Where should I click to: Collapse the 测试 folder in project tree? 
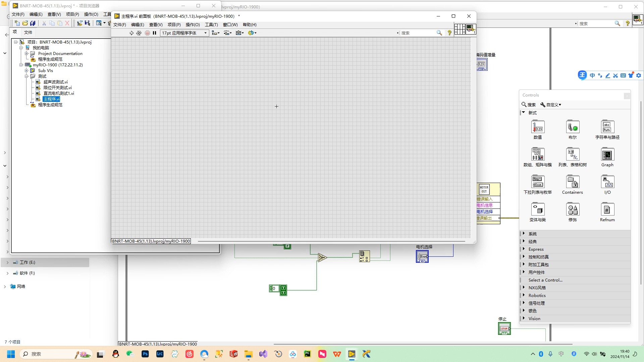point(26,76)
